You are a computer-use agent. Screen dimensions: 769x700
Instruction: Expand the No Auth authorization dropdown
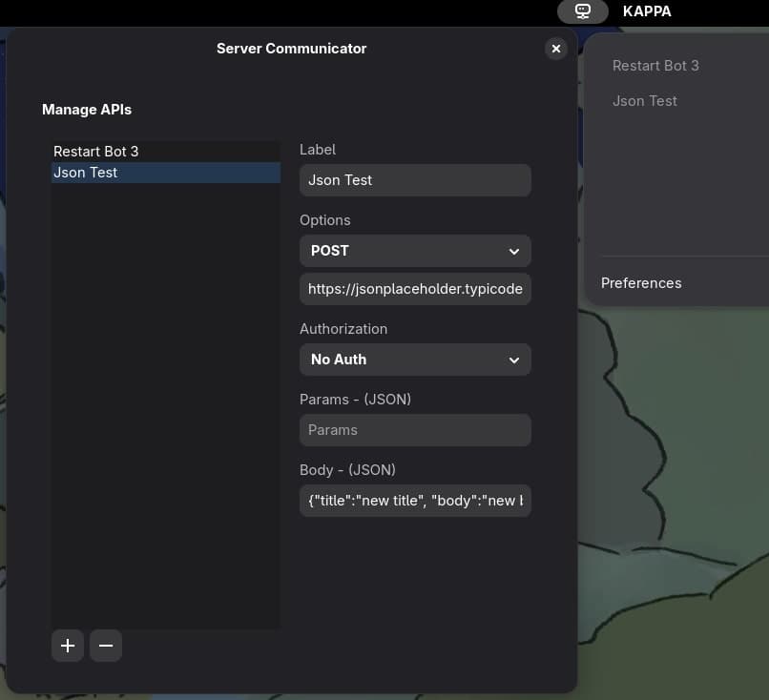415,360
